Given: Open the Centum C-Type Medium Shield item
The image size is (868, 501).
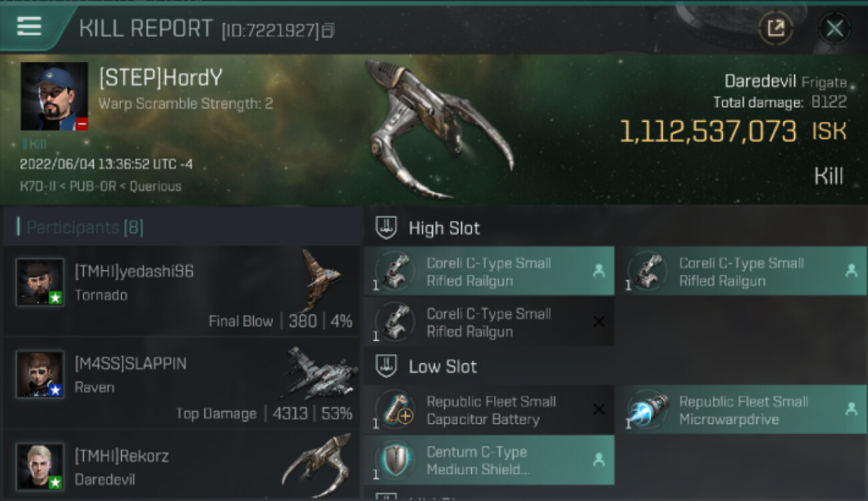Looking at the screenshot, I should (x=489, y=460).
